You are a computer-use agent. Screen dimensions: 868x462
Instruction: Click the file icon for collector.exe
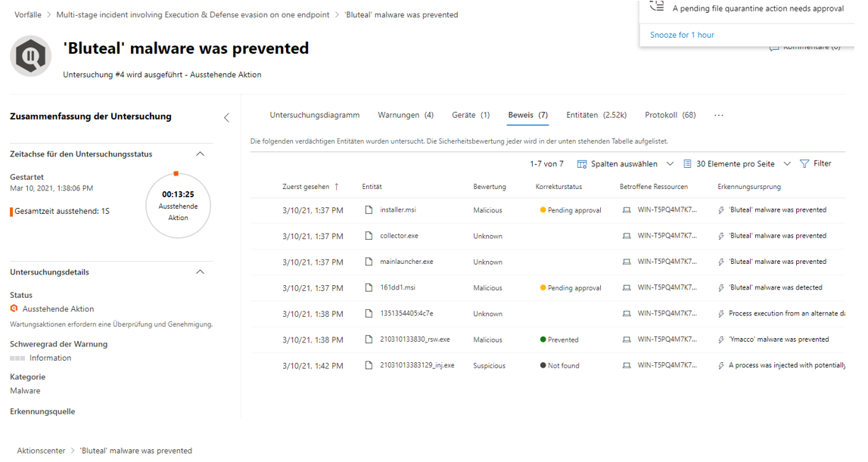369,236
